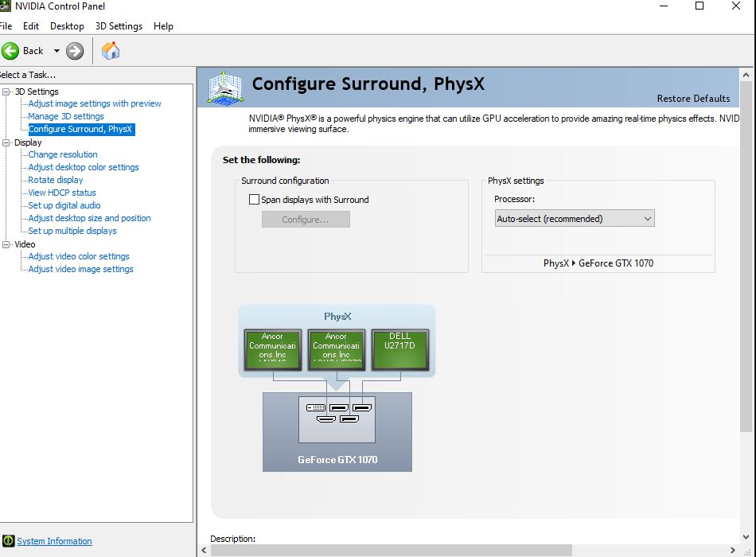
Task: Select the middle Ancor Communications monitor icon
Action: (x=336, y=350)
